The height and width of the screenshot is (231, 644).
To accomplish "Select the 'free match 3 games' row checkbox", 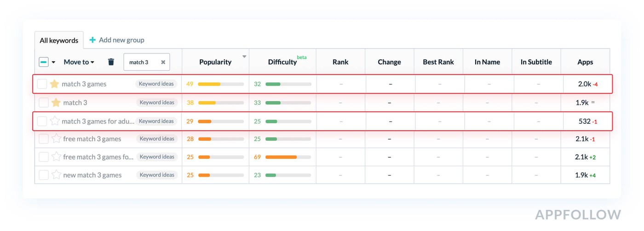I will pos(44,139).
